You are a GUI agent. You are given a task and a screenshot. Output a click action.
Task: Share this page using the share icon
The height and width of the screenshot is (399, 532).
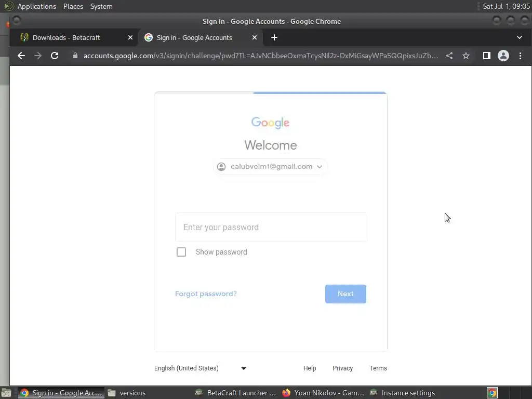[449, 56]
